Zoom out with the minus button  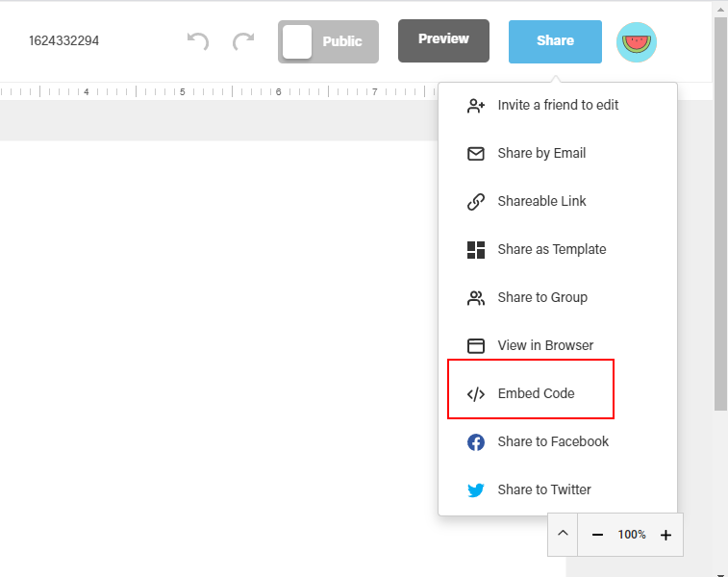597,535
